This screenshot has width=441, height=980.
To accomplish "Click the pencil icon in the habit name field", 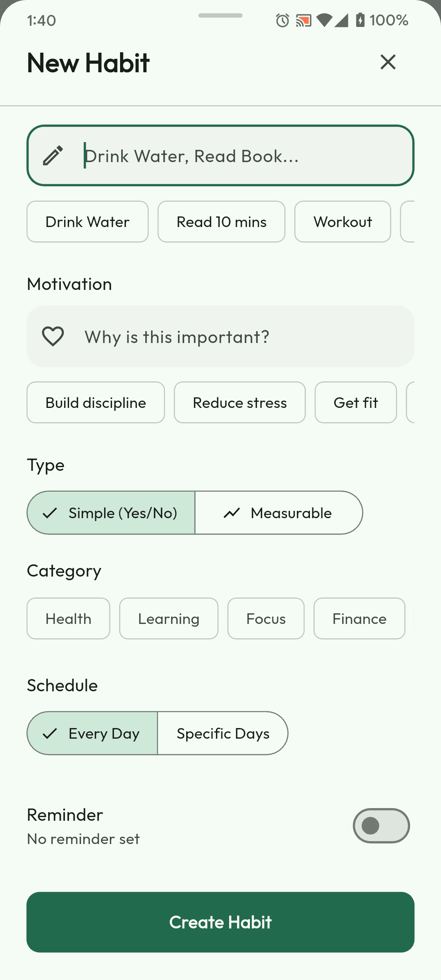I will pyautogui.click(x=53, y=155).
